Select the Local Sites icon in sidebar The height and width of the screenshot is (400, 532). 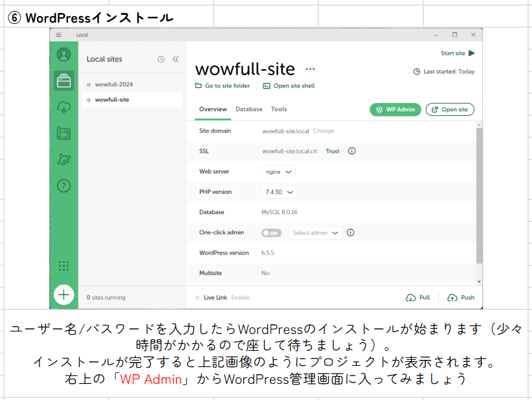(x=63, y=80)
